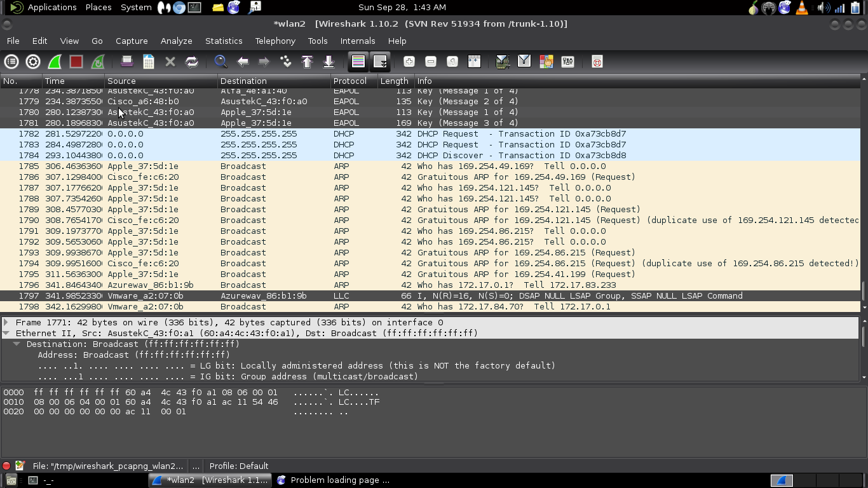Click the VLC cone tray icon
This screenshot has height=488, width=868.
tap(802, 8)
